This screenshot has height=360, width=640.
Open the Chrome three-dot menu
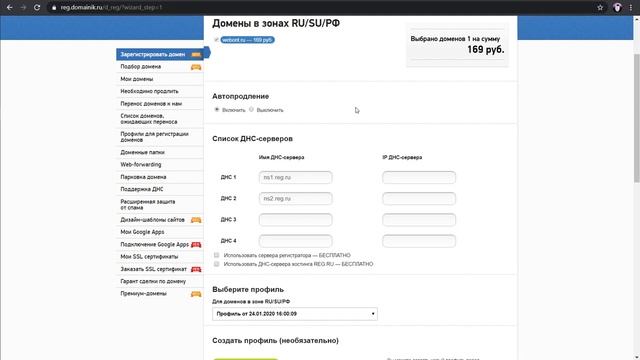coord(631,7)
